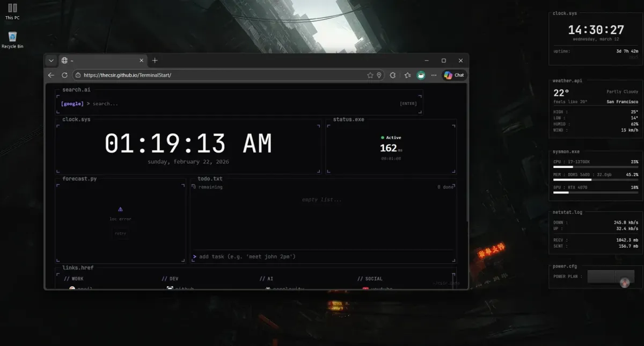
Task: Click the HUMID 62% value in weather.api
Action: pos(634,124)
